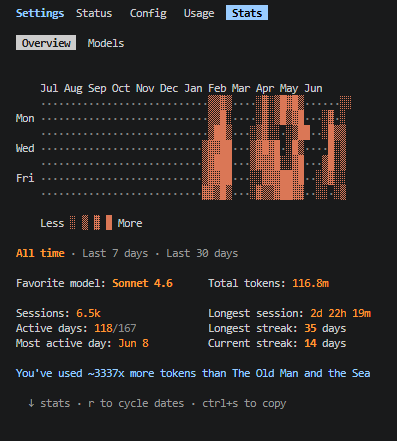Click the Apr month label
Screen dimensions: 397x441
265,88
